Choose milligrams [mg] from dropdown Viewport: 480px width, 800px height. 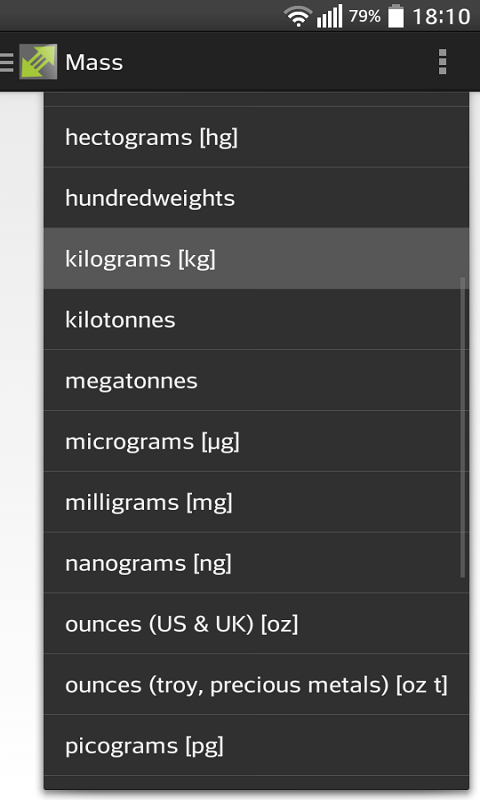tap(256, 502)
